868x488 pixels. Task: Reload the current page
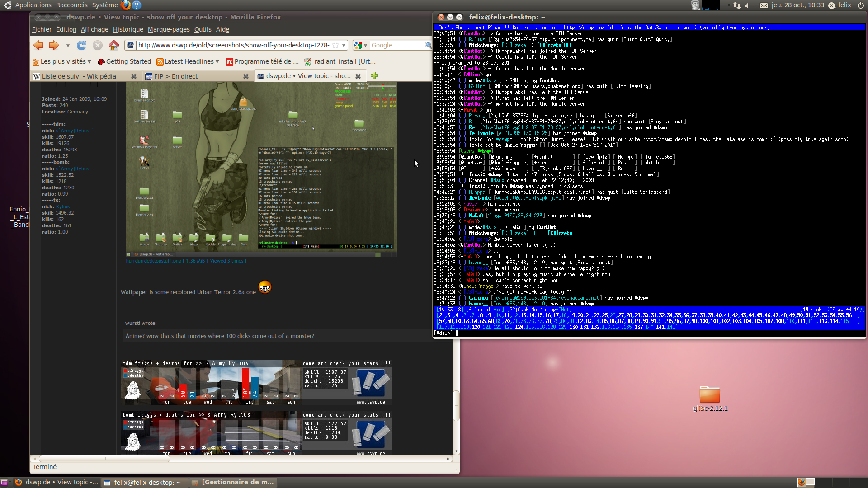[x=82, y=45]
